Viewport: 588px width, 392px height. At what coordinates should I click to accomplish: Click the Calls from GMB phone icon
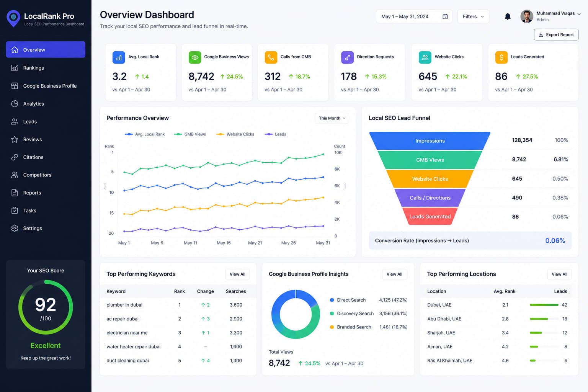271,57
